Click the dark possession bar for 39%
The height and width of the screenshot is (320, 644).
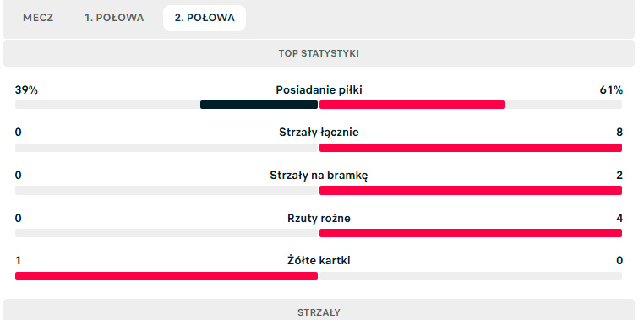pos(259,105)
